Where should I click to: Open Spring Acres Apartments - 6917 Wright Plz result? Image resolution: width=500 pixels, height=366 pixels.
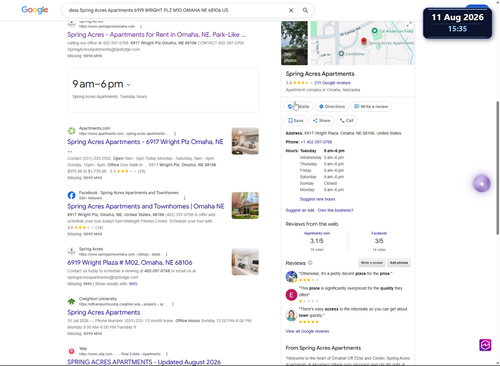coord(145,142)
